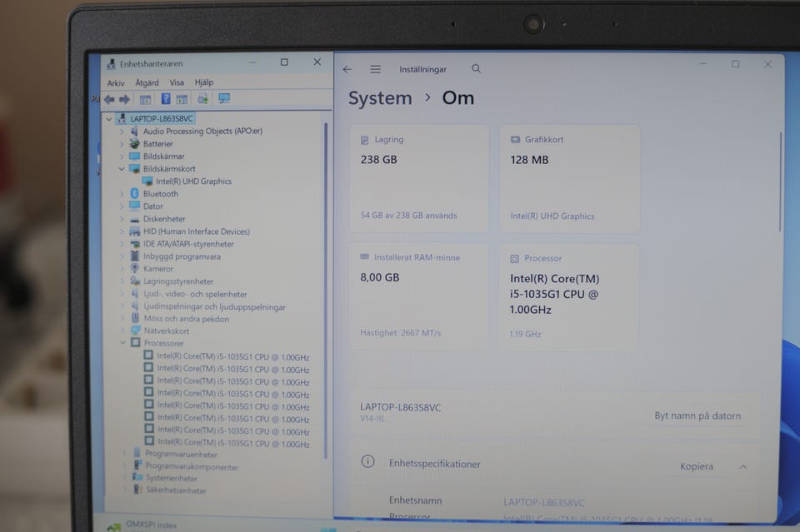Expand the HID (Human Interface Devices) branch
This screenshot has height=532, width=800.
[x=122, y=231]
